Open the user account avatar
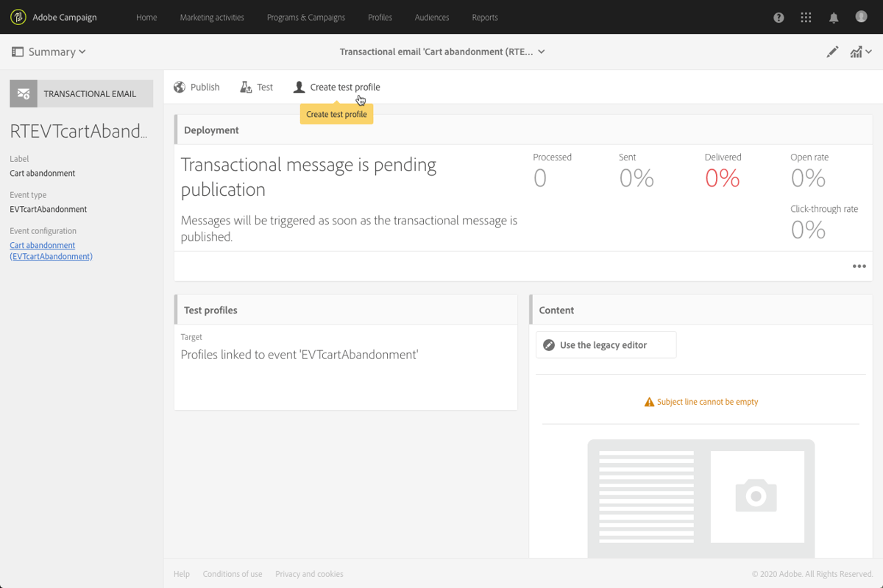The image size is (883, 588). pyautogui.click(x=860, y=17)
